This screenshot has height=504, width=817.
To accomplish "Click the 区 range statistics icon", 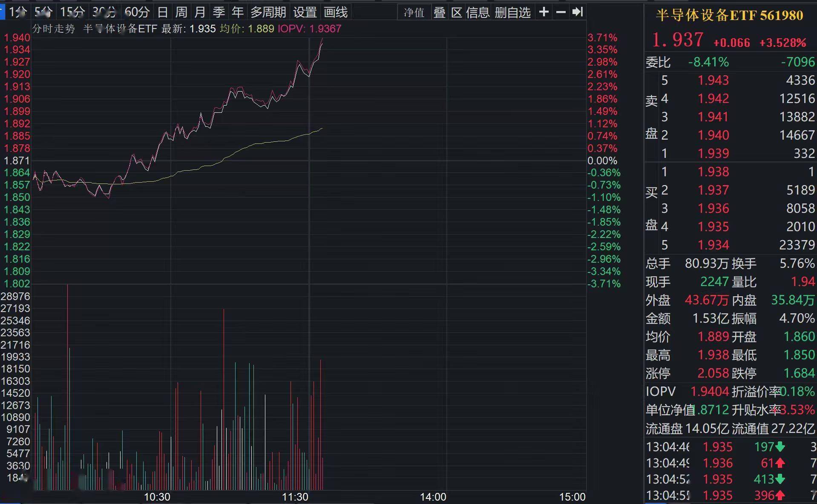I will point(456,12).
